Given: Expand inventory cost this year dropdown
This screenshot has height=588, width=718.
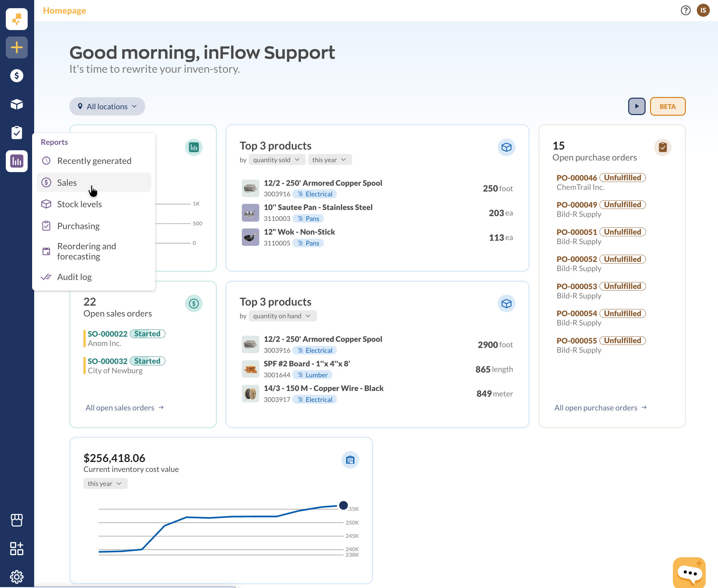Looking at the screenshot, I should pyautogui.click(x=105, y=484).
